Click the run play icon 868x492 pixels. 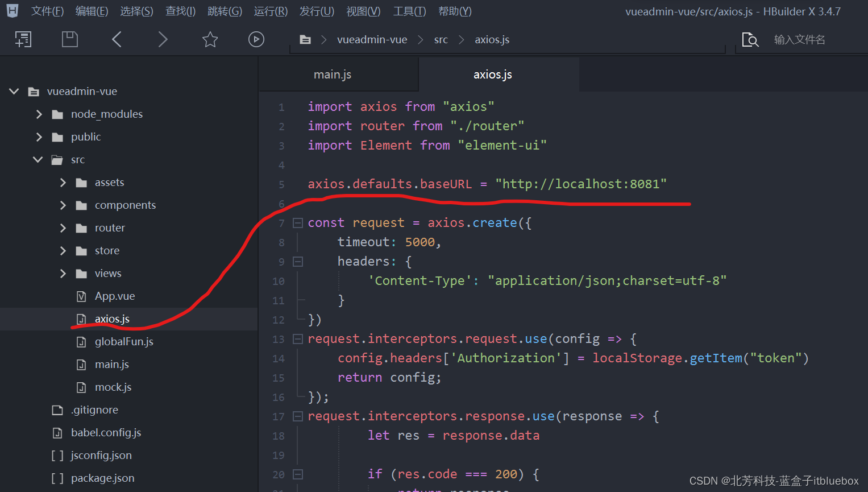pyautogui.click(x=256, y=39)
